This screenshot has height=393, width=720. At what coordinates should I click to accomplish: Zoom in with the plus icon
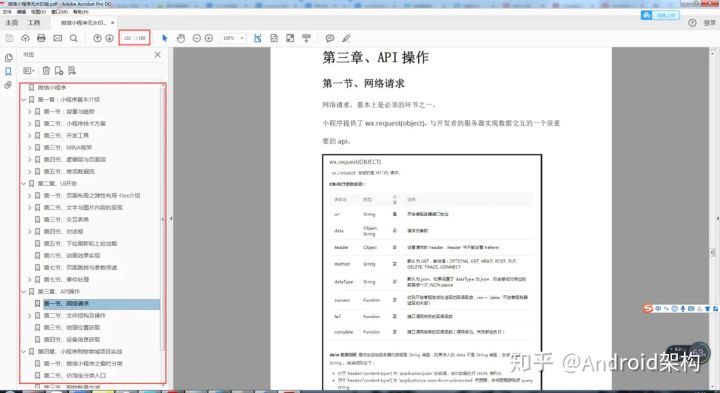(209, 38)
